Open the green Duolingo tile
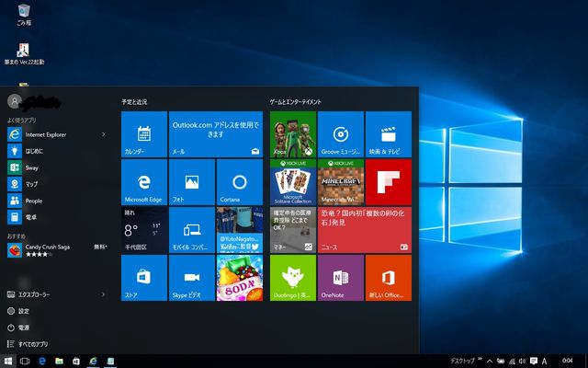The width and height of the screenshot is (588, 368). pos(293,278)
